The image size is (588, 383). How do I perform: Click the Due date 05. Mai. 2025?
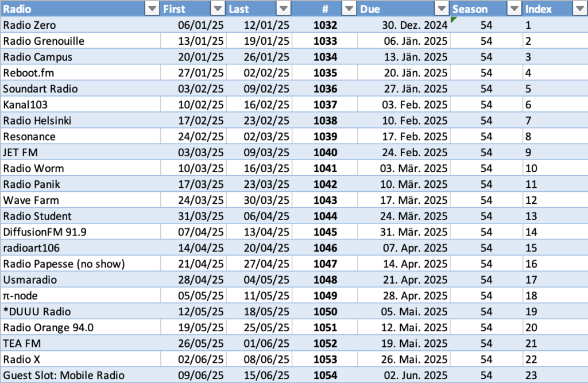point(413,312)
